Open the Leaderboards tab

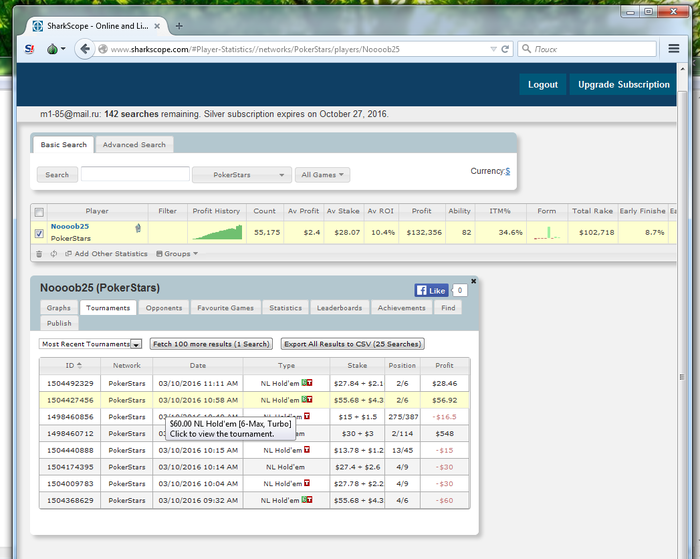click(339, 308)
